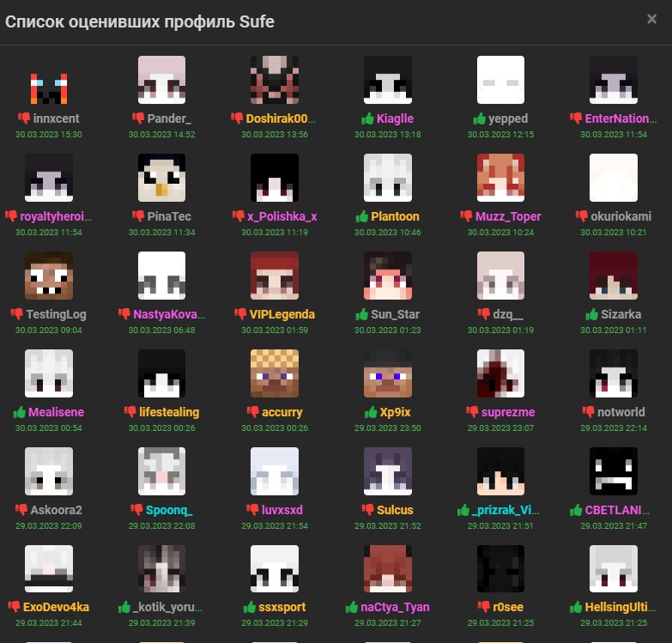Click the thumbs-up icon next to yepped
672x643 pixels.
[479, 119]
